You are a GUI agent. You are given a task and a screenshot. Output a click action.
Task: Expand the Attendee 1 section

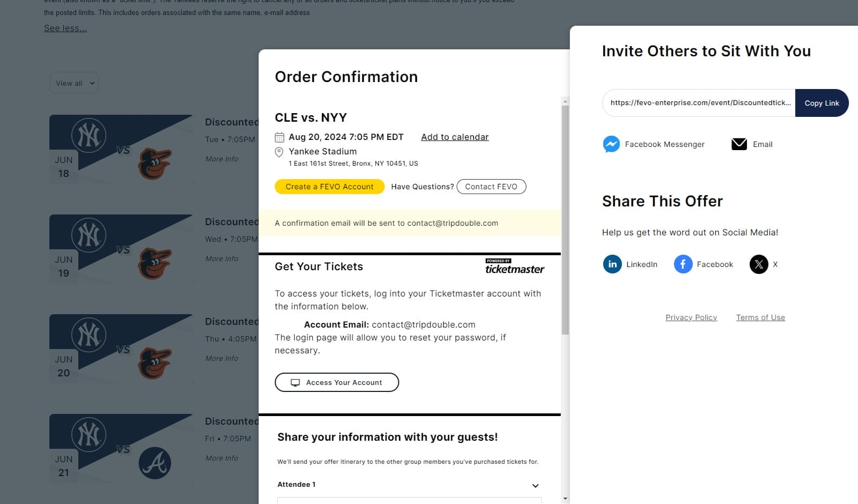[x=535, y=485]
